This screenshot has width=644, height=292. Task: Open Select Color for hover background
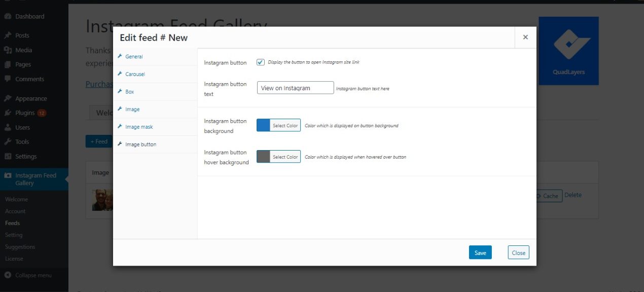(285, 157)
